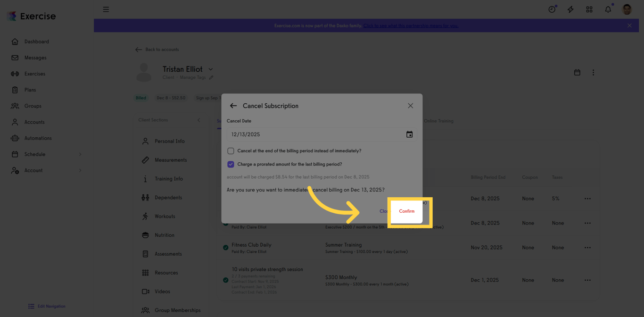
Task: Open the row menu for Fitness Club Daily
Action: coord(587,248)
